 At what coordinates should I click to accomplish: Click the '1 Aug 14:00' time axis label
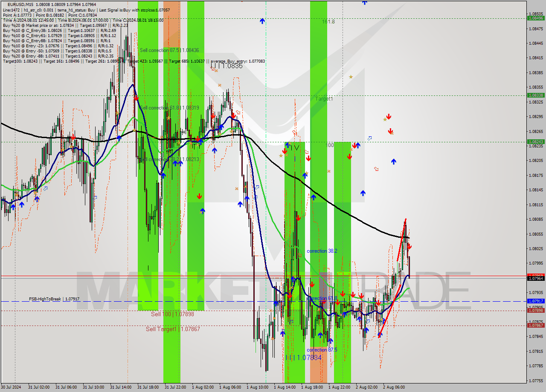coord(285,387)
